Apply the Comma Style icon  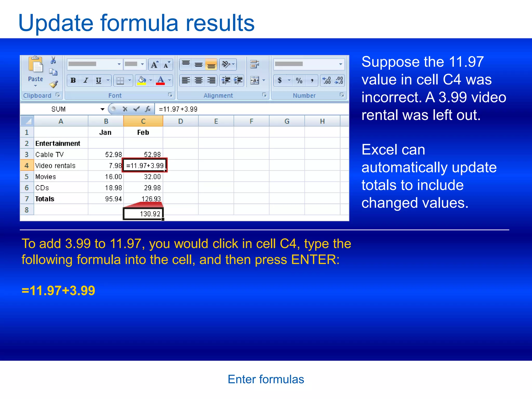tap(312, 81)
